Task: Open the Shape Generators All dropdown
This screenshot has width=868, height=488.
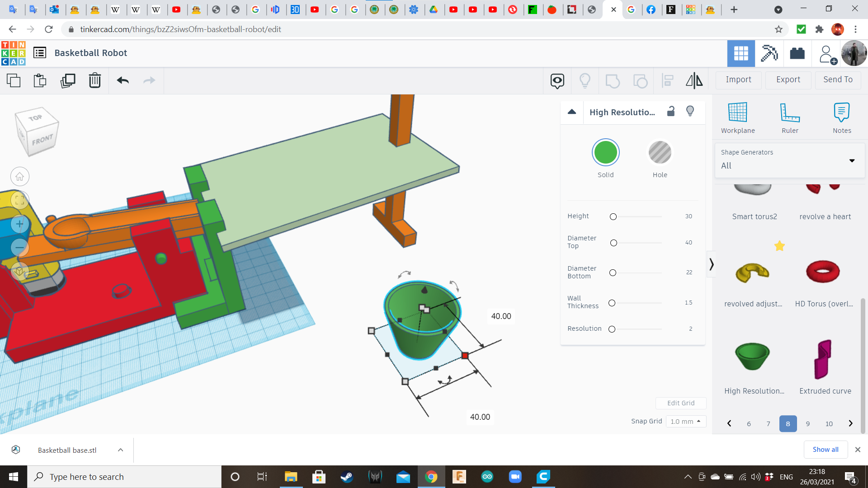Action: click(x=789, y=160)
